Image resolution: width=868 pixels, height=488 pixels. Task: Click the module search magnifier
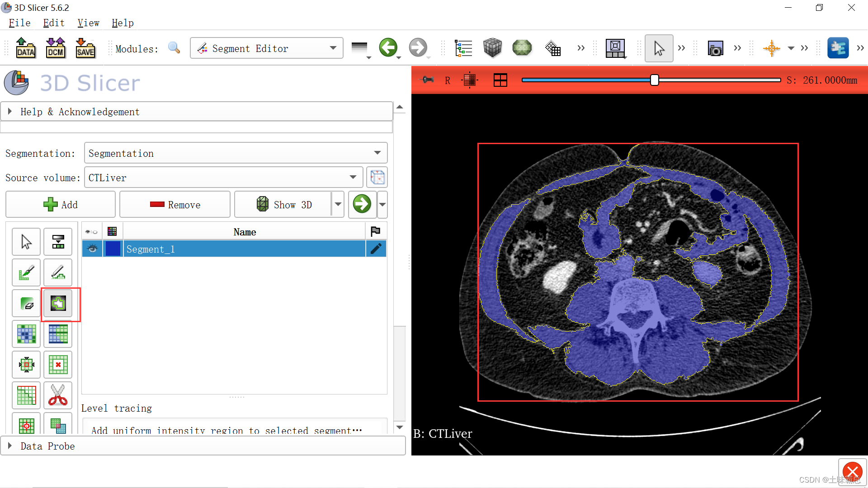(x=174, y=48)
